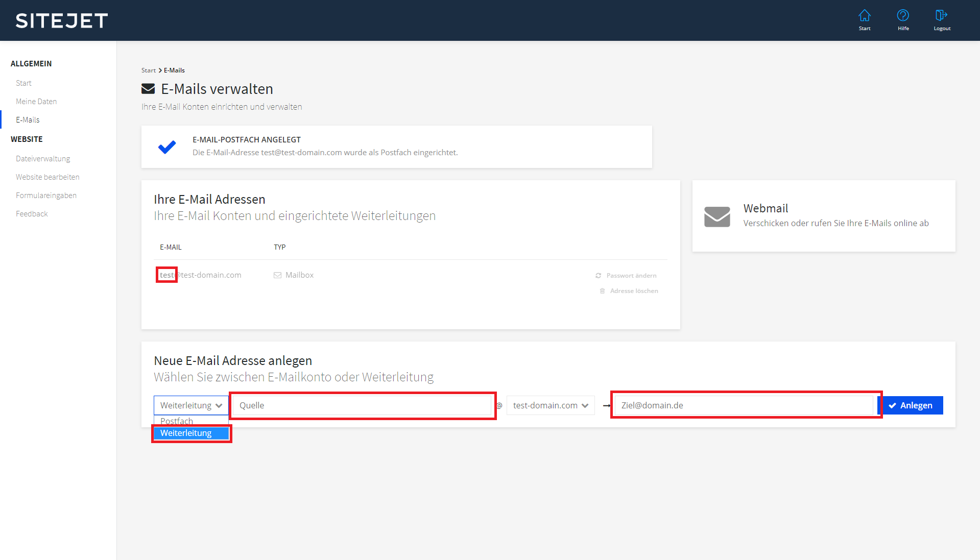Screen dimensions: 980x560
Task: Click the SITEJET logo
Action: point(61,20)
